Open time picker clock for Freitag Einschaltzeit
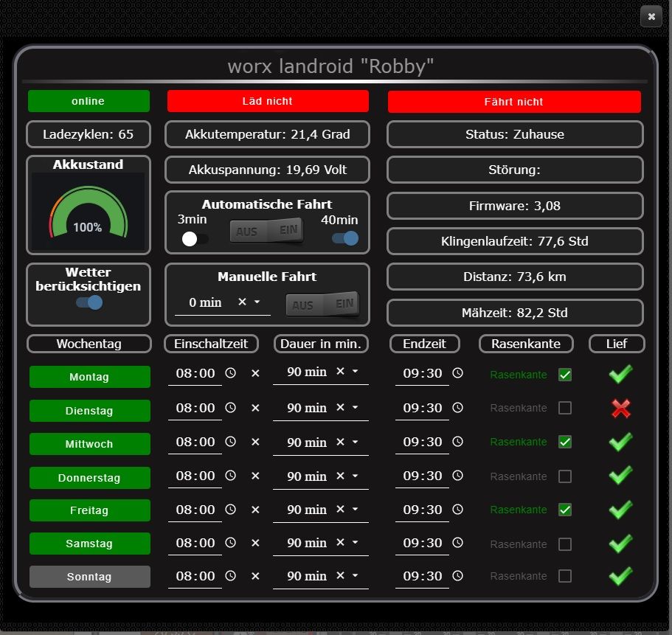This screenshot has height=635, width=672. tap(231, 509)
